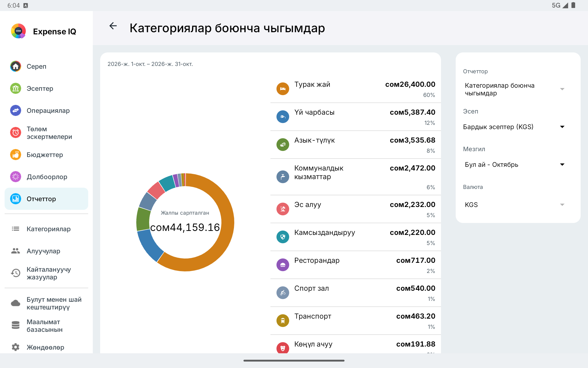Open Жөндөөлөр settings gear icon

click(x=16, y=347)
